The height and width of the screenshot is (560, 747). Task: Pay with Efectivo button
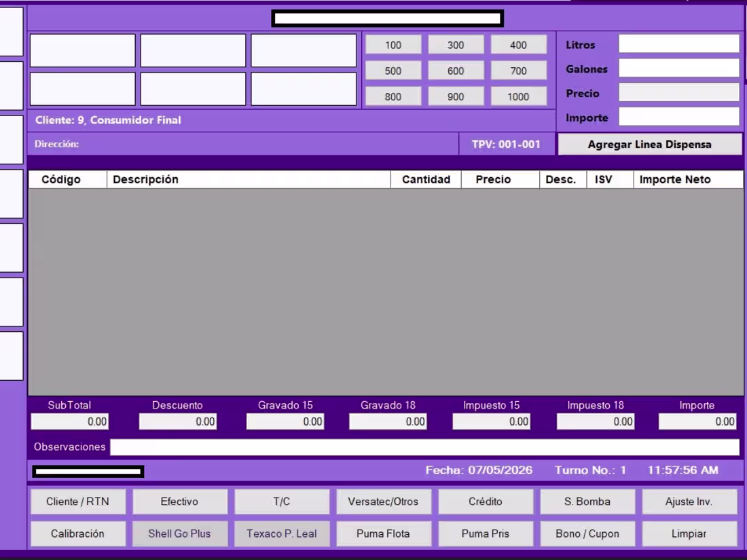point(179,502)
